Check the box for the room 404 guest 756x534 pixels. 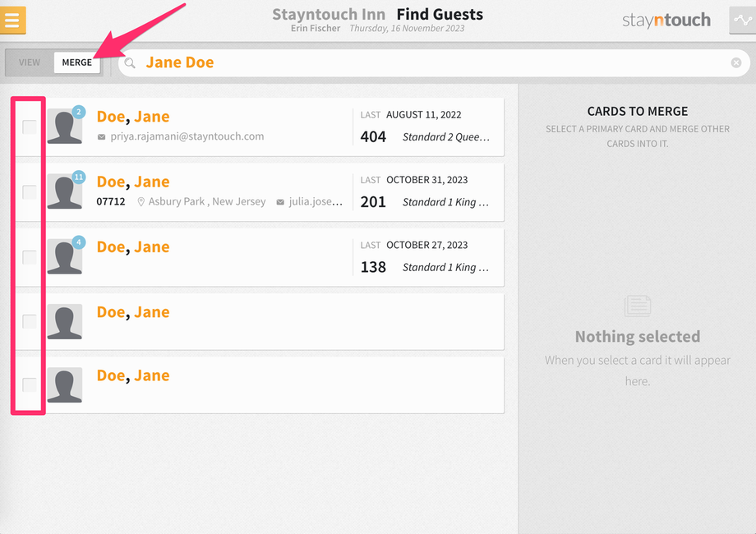point(30,127)
